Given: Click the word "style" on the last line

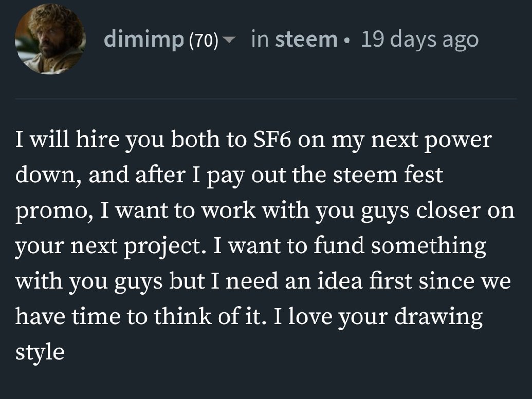Looking at the screenshot, I should pos(40,352).
